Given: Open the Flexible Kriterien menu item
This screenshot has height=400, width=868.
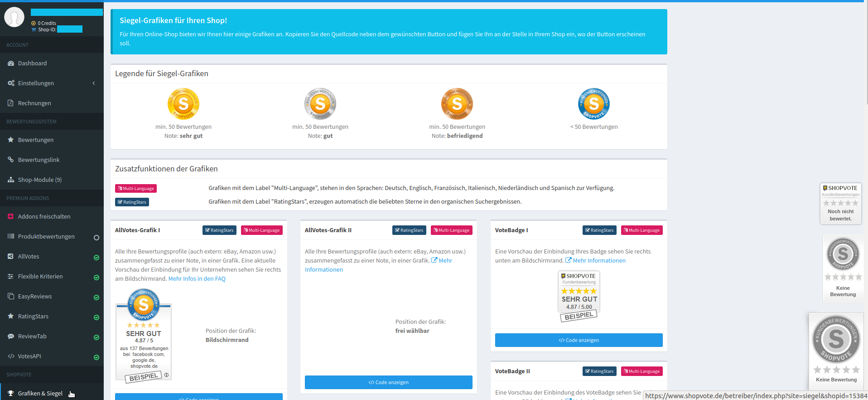Looking at the screenshot, I should click(x=40, y=277).
